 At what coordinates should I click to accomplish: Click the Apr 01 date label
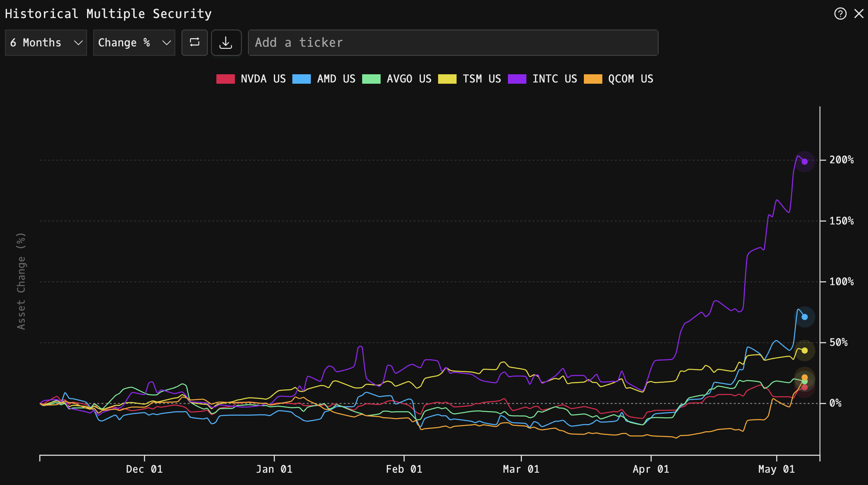point(651,469)
